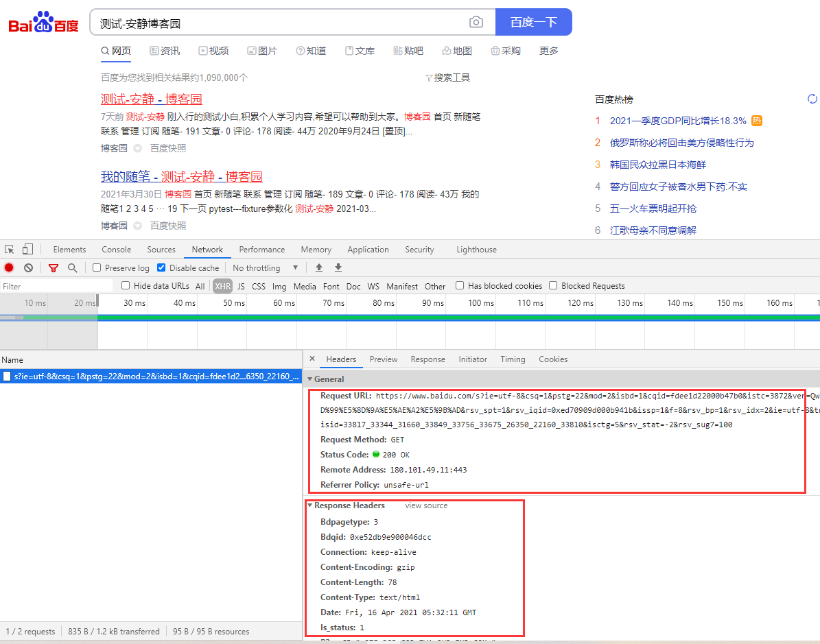The height and width of the screenshot is (644, 820).
Task: Collapse the General section
Action: (x=310, y=379)
